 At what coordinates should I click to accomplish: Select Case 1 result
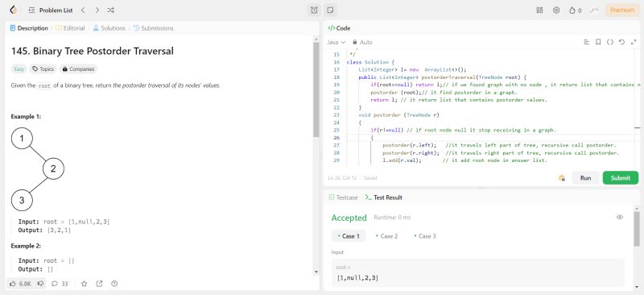point(349,236)
